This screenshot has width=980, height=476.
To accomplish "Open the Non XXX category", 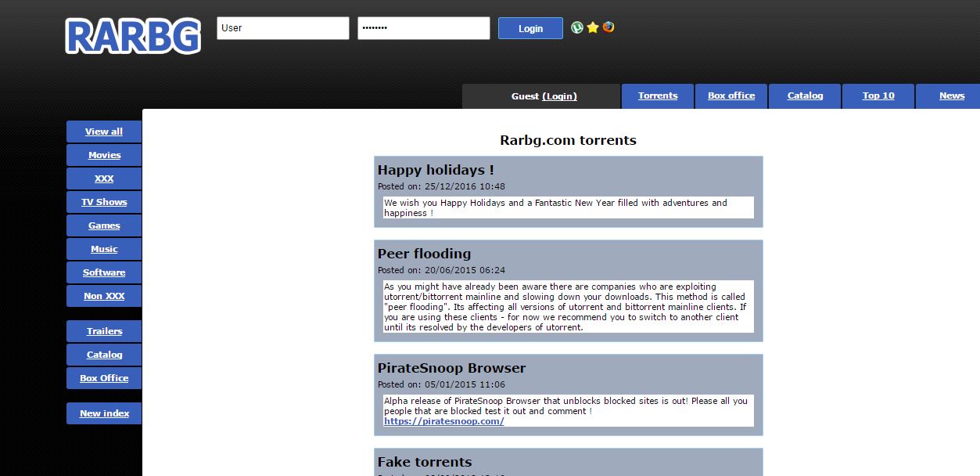I will (104, 296).
